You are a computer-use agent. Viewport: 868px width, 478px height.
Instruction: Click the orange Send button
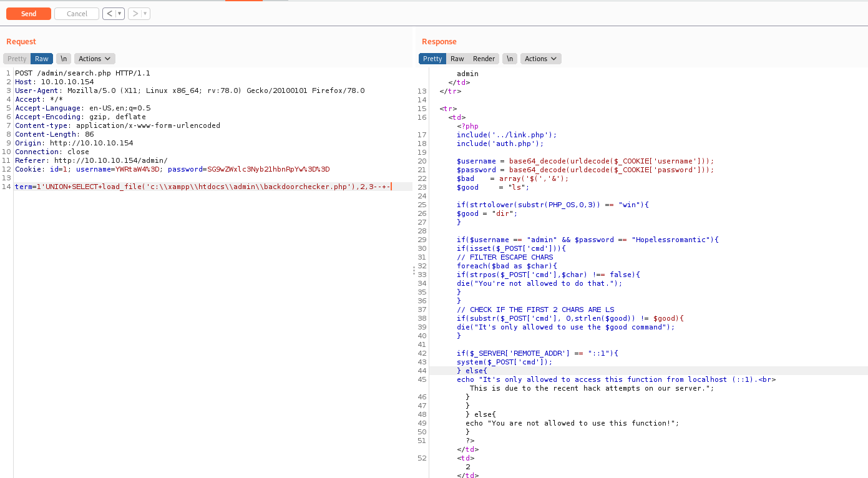tap(28, 14)
